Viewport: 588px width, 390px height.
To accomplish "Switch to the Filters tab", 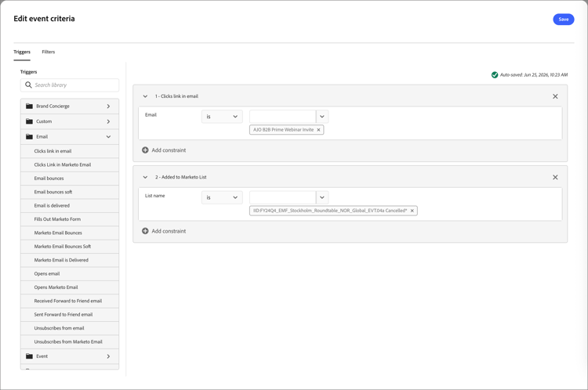I will 49,52.
